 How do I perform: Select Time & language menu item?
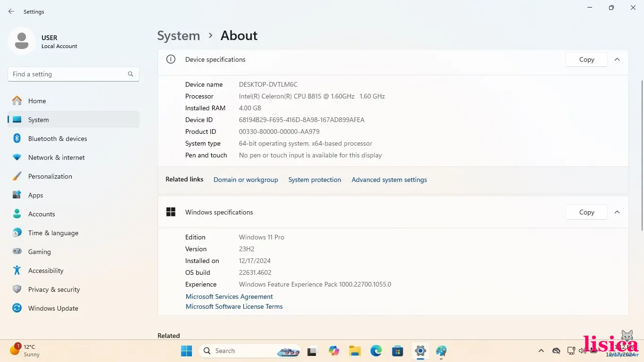(x=53, y=233)
